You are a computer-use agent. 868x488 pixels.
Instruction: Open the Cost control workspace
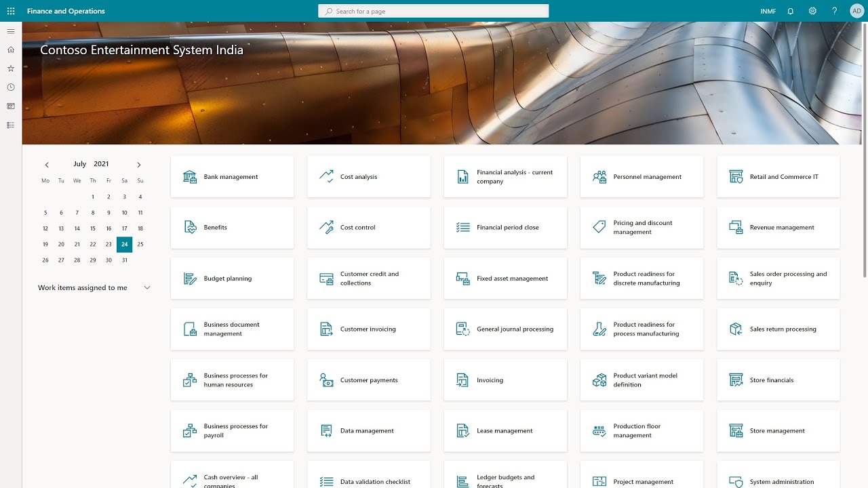[369, 228]
